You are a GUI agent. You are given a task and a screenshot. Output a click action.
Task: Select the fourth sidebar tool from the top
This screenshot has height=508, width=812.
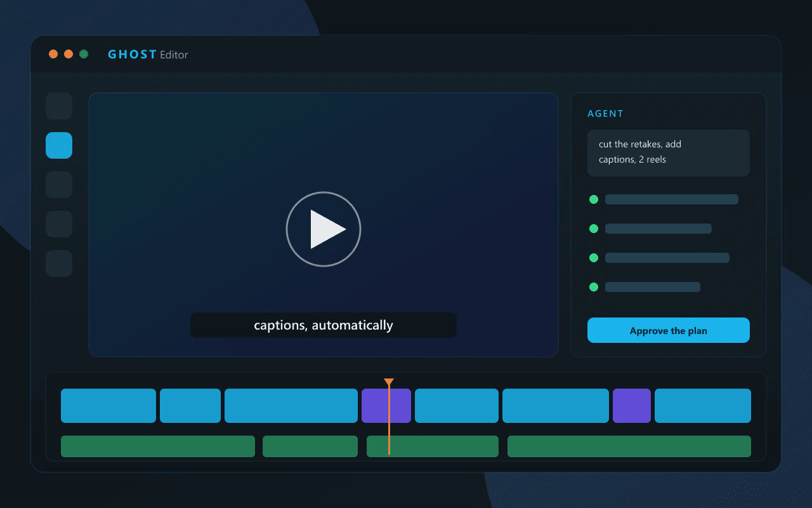59,224
